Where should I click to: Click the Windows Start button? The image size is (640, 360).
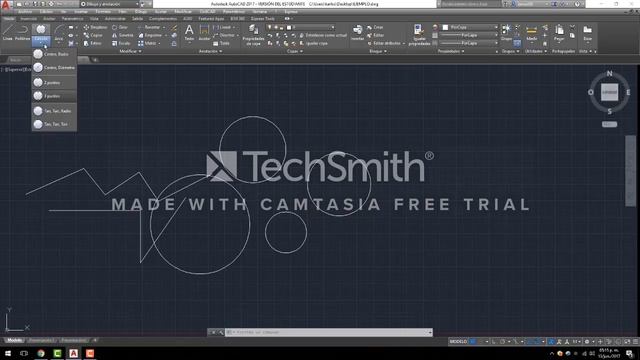click(x=8, y=353)
